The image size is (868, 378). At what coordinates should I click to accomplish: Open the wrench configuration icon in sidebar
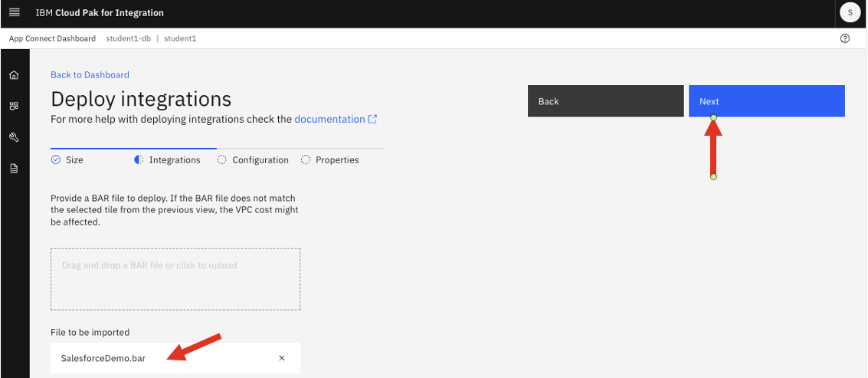(x=14, y=138)
